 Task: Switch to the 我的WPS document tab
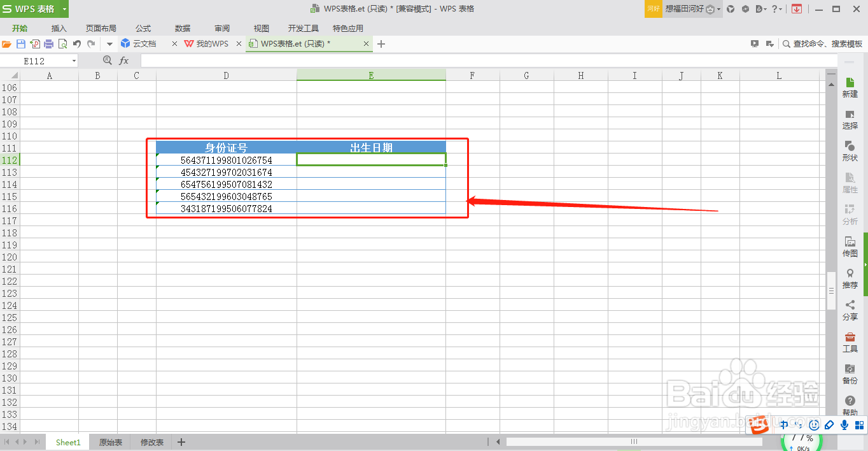pos(212,44)
